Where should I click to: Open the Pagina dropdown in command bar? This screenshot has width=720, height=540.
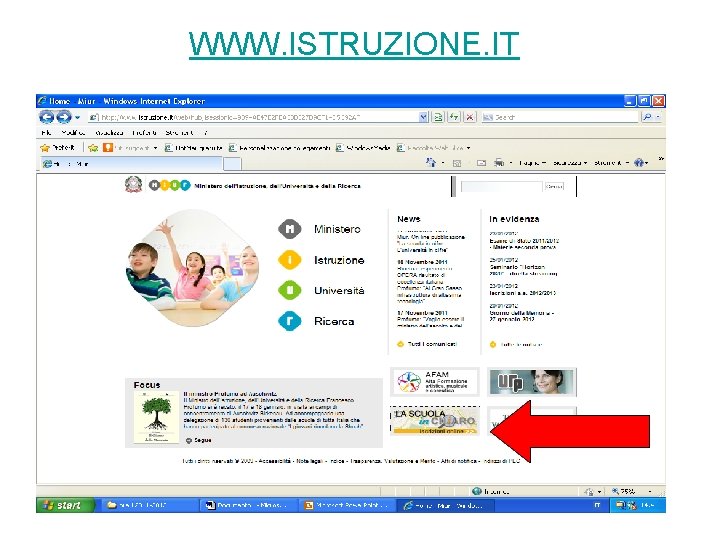click(x=533, y=163)
